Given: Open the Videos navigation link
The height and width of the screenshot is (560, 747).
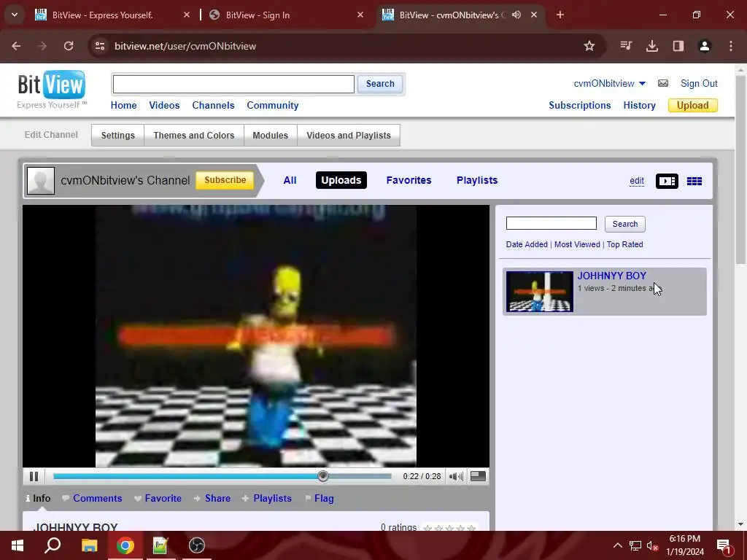Looking at the screenshot, I should 164,105.
